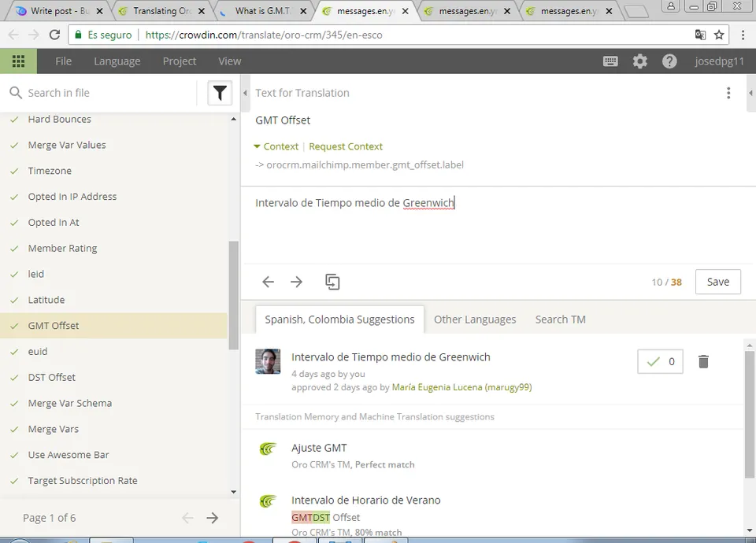Open María Eugenia Lucena profile link

point(461,387)
